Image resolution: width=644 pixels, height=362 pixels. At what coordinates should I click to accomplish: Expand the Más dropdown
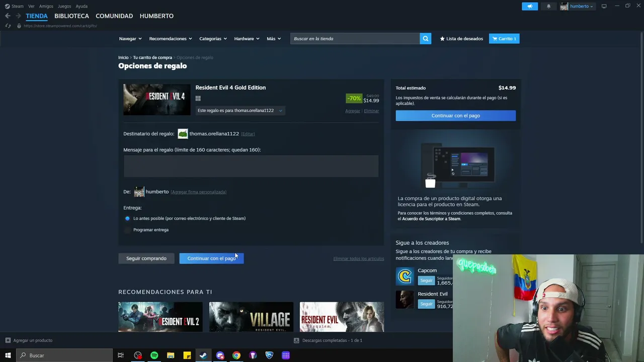(274, 39)
